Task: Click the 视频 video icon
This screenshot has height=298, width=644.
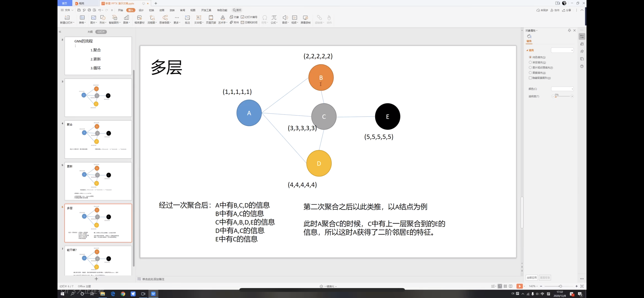Action: (295, 18)
